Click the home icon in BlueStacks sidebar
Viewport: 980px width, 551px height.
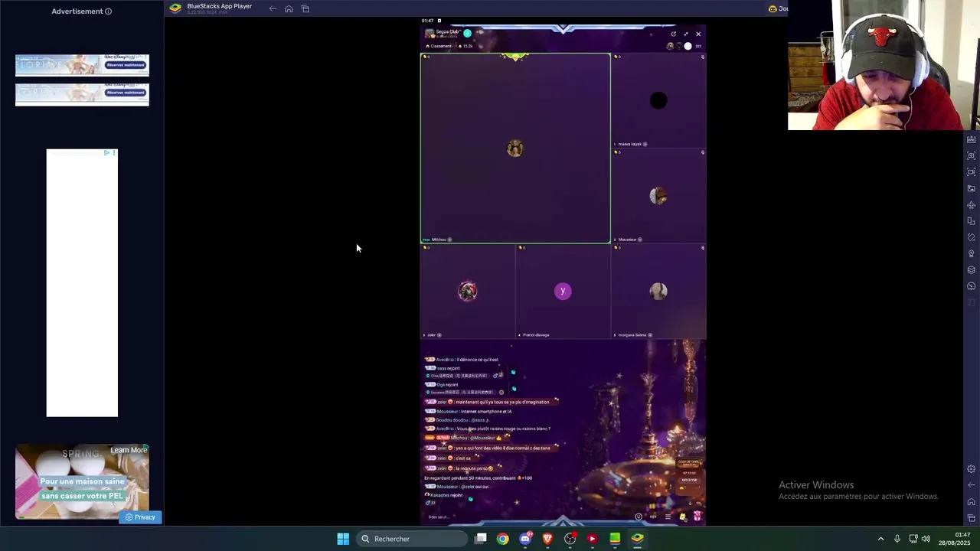tap(972, 502)
